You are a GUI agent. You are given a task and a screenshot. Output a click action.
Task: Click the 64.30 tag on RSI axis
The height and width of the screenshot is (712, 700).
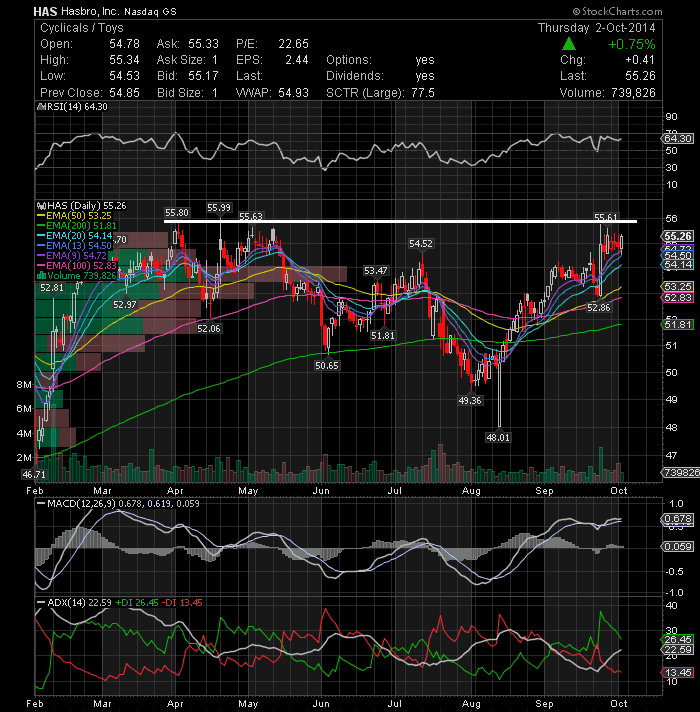[x=678, y=138]
